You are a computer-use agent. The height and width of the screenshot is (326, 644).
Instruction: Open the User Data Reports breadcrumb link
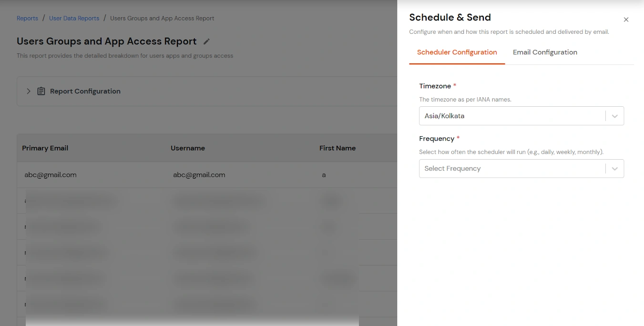[74, 18]
